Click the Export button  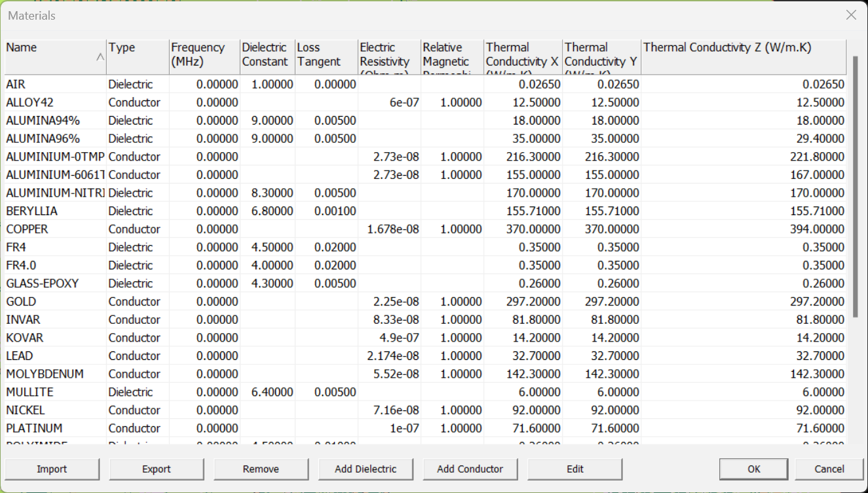coord(157,469)
